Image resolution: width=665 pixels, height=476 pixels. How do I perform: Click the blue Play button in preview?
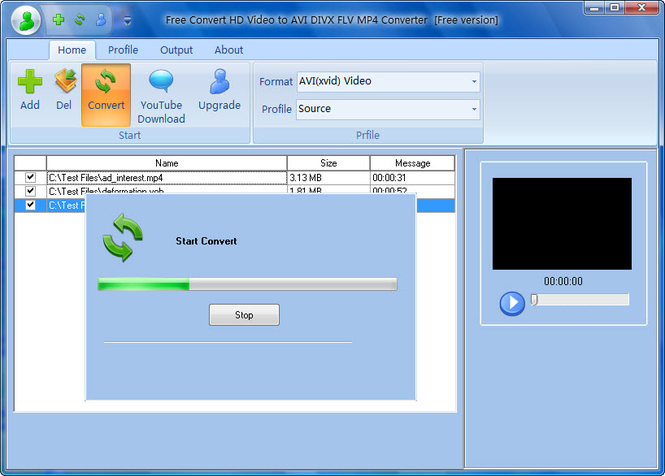pos(512,303)
